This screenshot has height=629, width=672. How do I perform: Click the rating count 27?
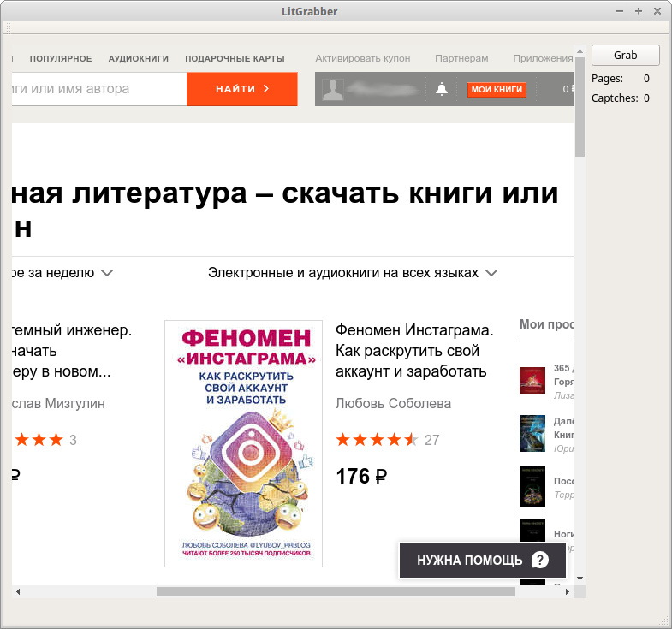432,440
